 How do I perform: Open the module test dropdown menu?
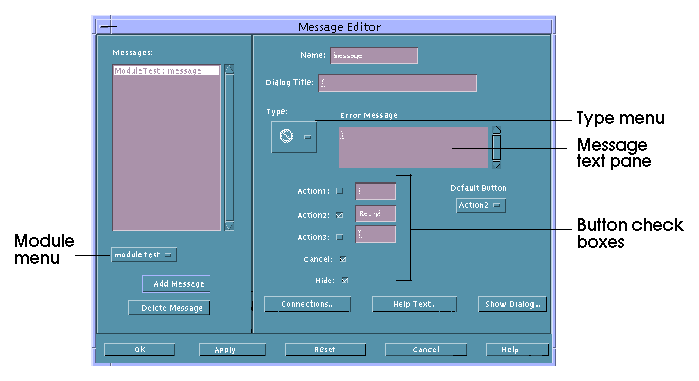[144, 254]
